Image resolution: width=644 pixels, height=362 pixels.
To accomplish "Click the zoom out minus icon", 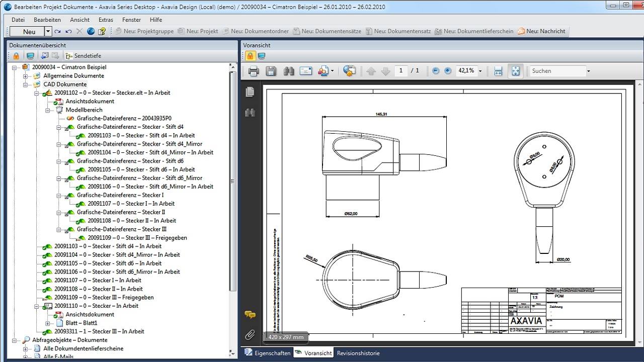I will pyautogui.click(x=436, y=71).
